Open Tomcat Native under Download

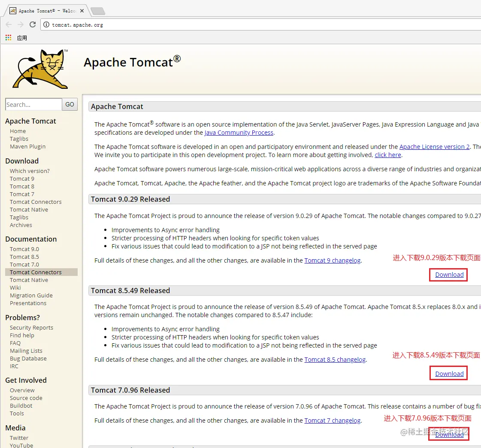pyautogui.click(x=29, y=209)
